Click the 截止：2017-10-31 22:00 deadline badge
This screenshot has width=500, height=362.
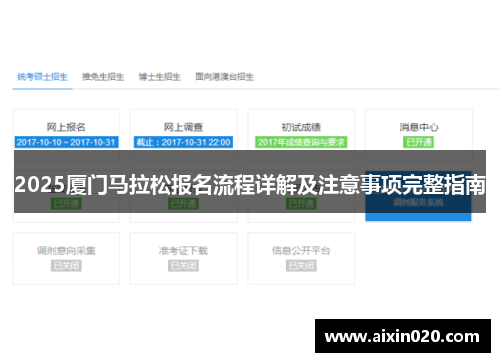pyautogui.click(x=183, y=142)
